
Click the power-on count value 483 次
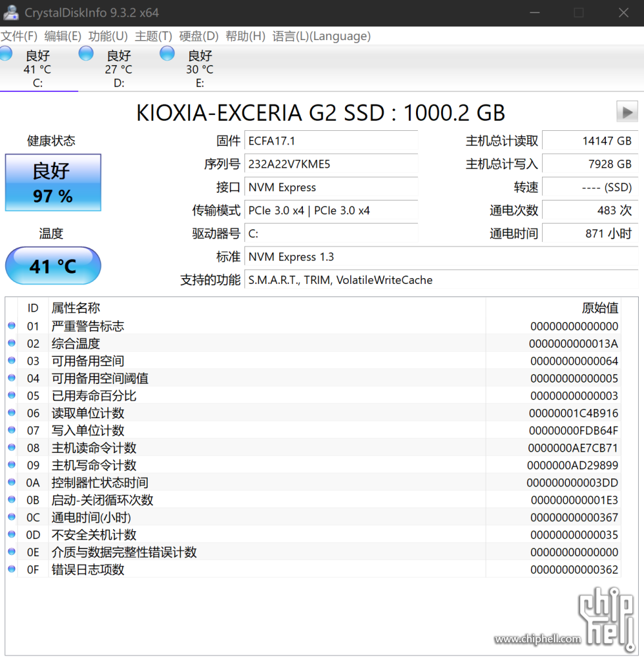[590, 210]
